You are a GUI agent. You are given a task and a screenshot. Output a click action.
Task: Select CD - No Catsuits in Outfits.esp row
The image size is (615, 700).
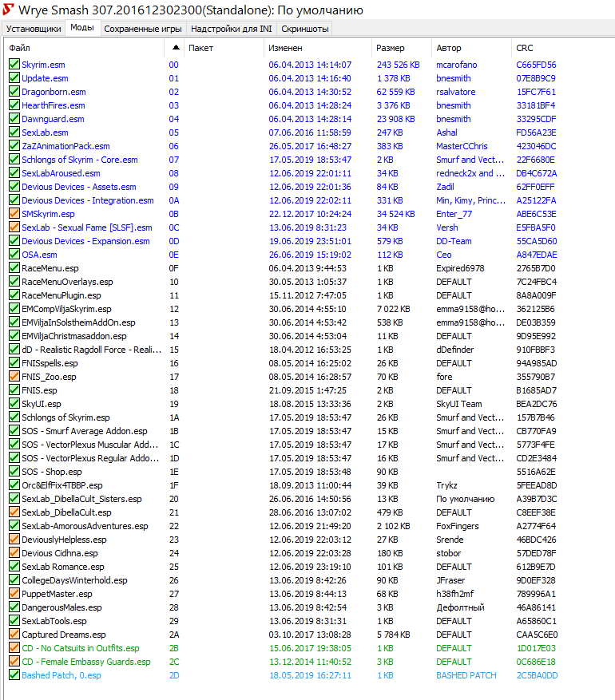(307, 648)
